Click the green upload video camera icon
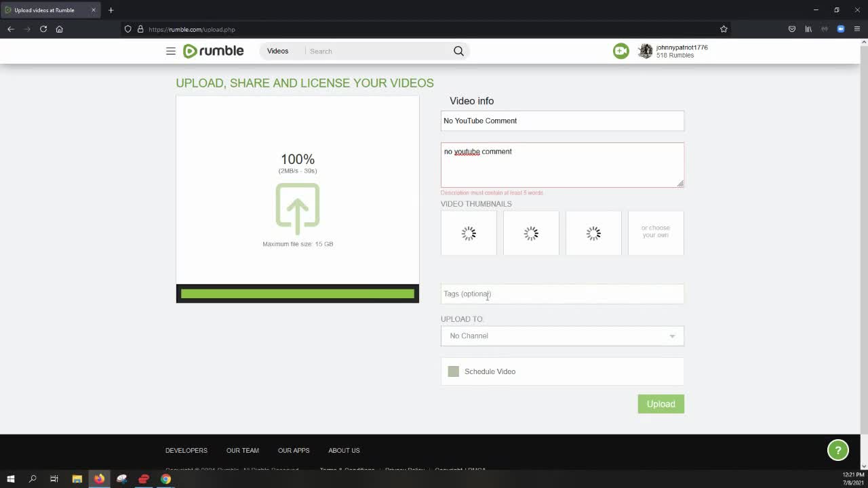 (x=620, y=51)
